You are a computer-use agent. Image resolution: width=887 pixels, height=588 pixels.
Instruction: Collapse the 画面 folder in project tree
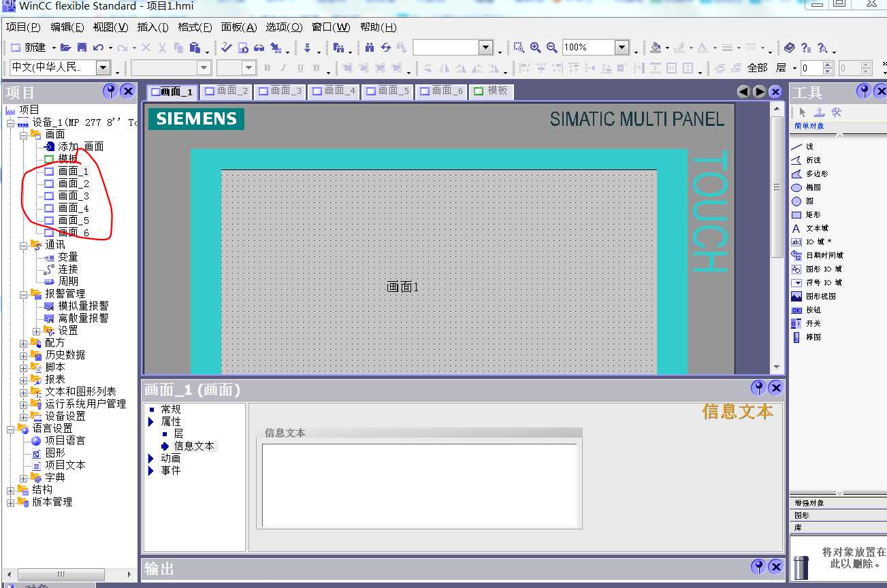pyautogui.click(x=23, y=135)
